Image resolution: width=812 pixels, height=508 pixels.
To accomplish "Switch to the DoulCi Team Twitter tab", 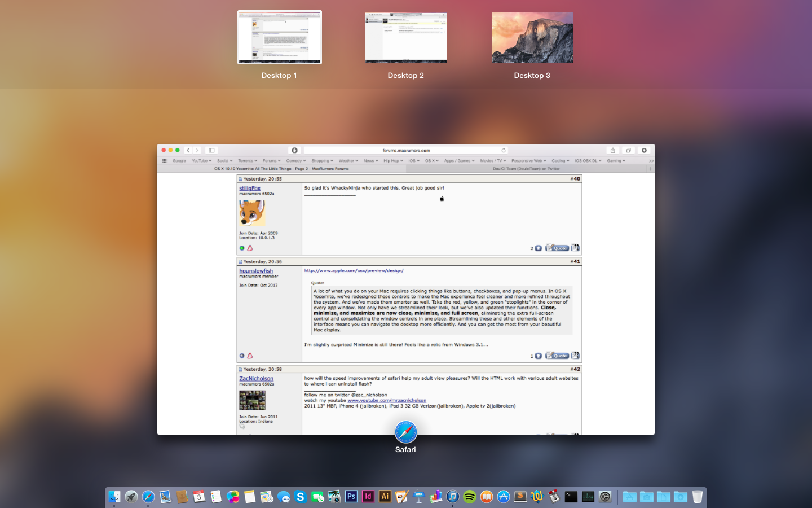I will [x=526, y=169].
